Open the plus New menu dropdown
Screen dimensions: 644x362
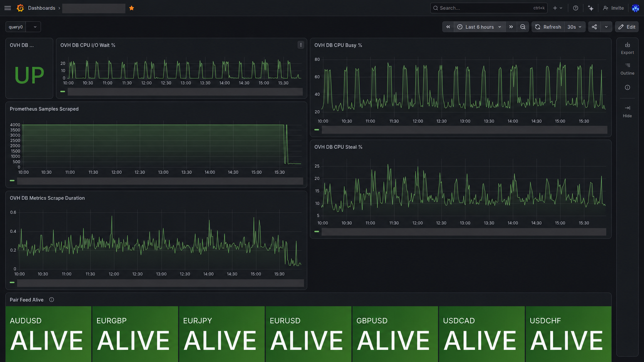click(x=558, y=8)
